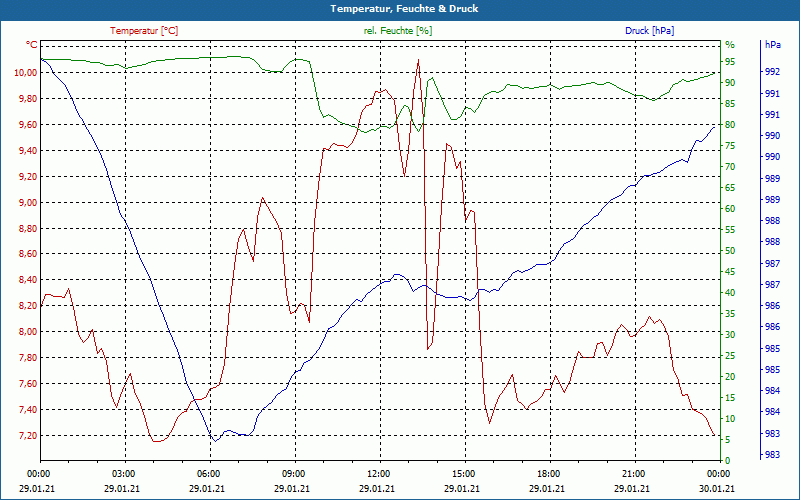The height and width of the screenshot is (500, 800).
Task: Click the "8,20" temperature axis value
Action: tap(28, 306)
